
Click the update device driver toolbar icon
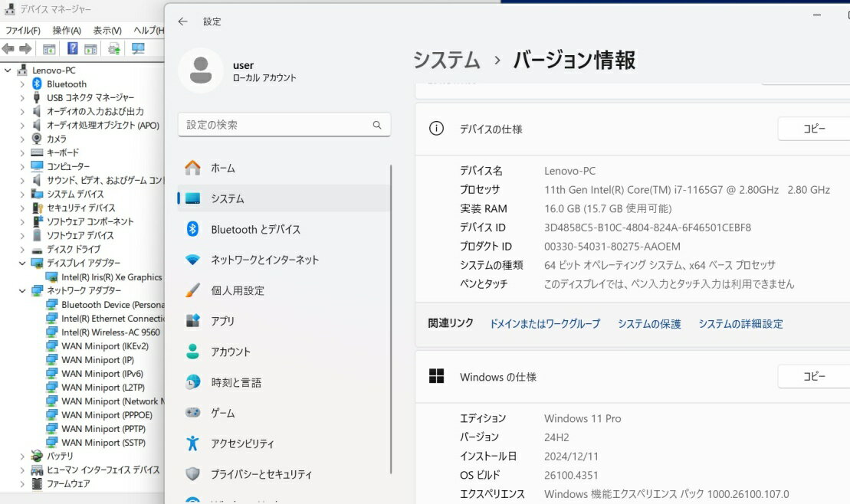tap(114, 49)
